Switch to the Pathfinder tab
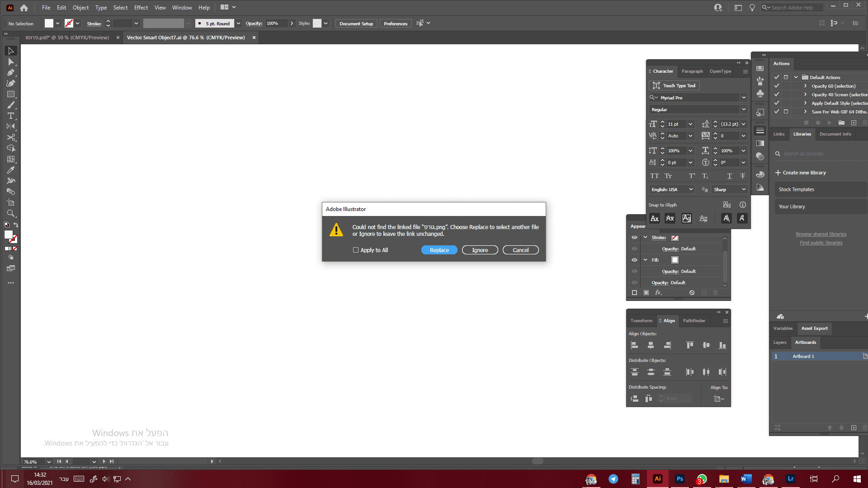The width and height of the screenshot is (868, 488). [693, 321]
